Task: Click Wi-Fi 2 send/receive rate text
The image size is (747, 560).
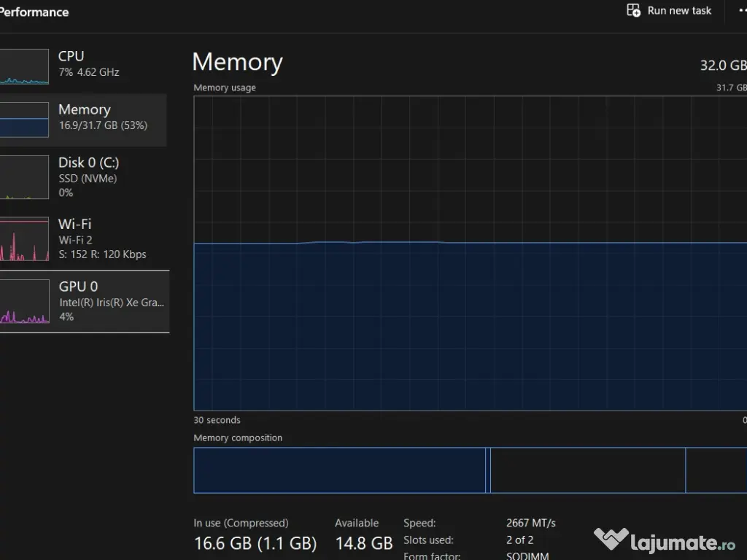Action: pyautogui.click(x=102, y=254)
